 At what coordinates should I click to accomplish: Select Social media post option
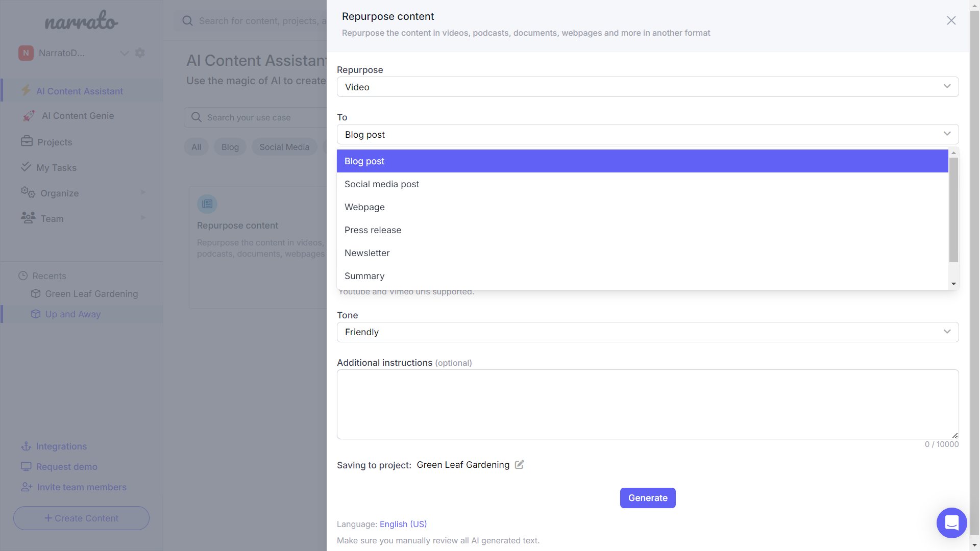coord(382,184)
